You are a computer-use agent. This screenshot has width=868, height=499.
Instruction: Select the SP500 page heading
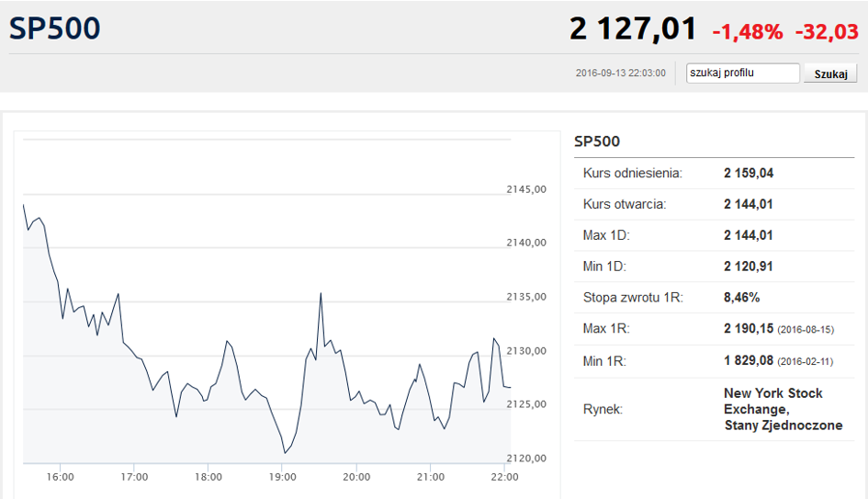point(54,28)
